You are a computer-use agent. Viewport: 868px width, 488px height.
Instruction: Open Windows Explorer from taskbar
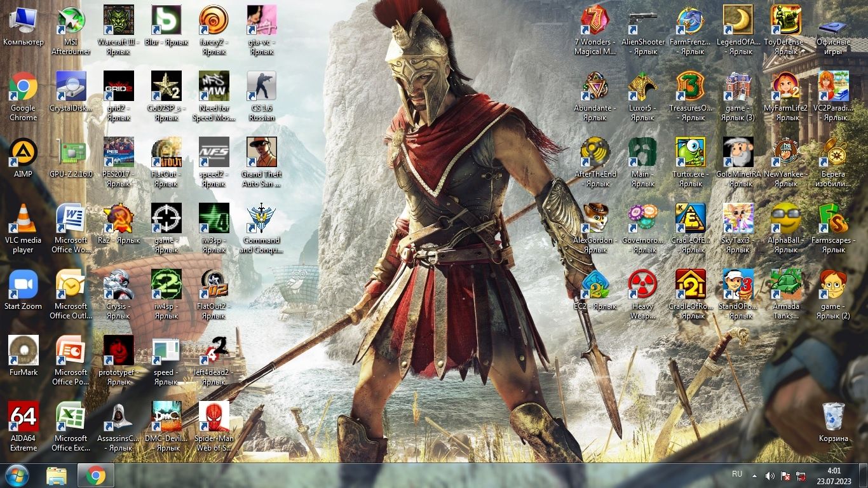(x=57, y=475)
